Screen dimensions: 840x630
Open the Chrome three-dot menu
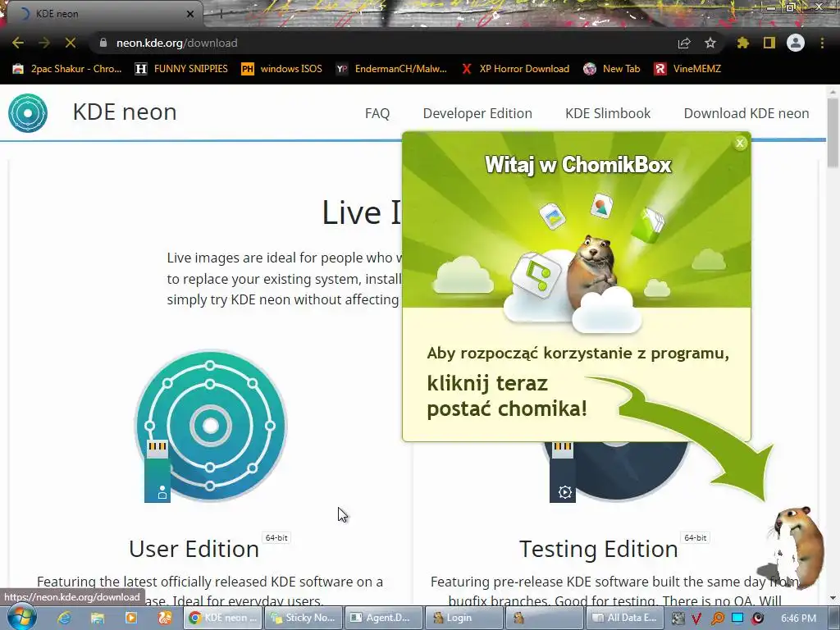[x=822, y=43]
